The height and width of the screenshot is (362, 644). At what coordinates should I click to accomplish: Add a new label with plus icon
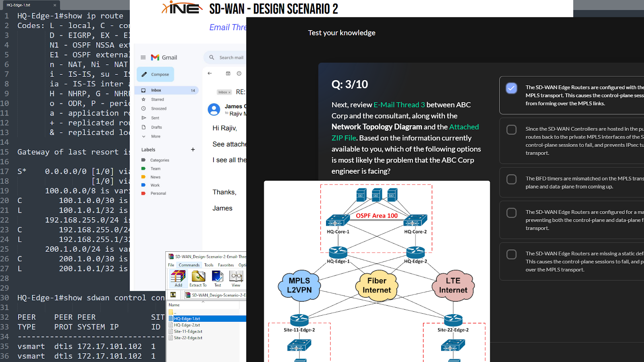[x=193, y=150]
